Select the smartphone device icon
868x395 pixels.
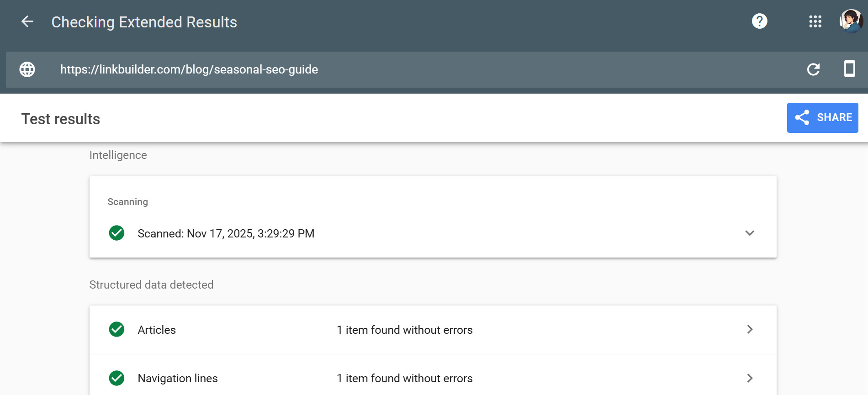point(850,69)
